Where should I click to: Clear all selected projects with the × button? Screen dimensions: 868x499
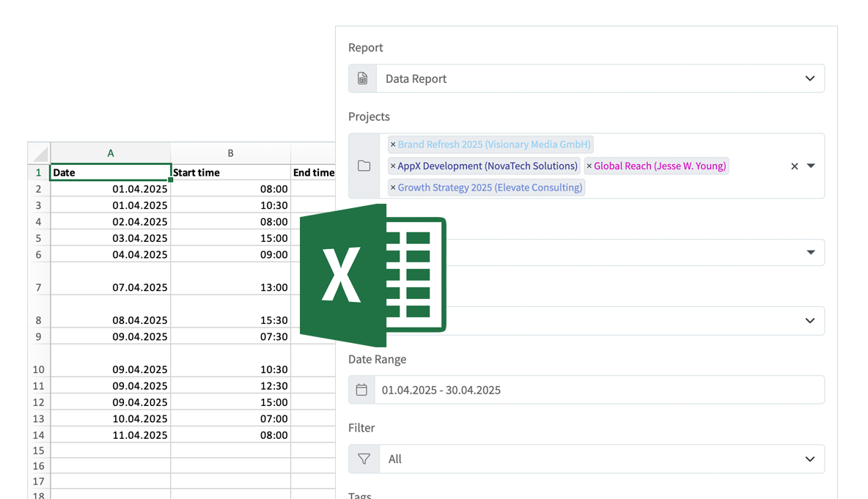coord(794,166)
